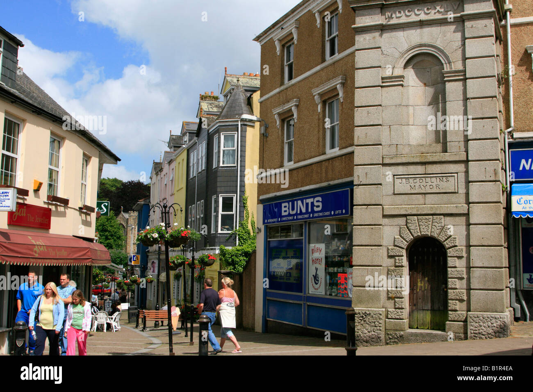
Task: Select the J.B. Collins Mayor plaque
Action: point(425,184)
